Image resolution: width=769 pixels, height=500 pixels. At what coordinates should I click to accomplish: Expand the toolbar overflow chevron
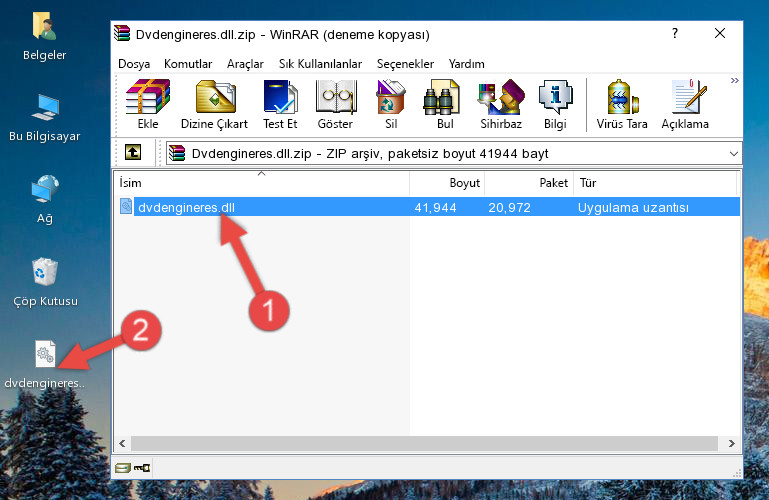[734, 80]
